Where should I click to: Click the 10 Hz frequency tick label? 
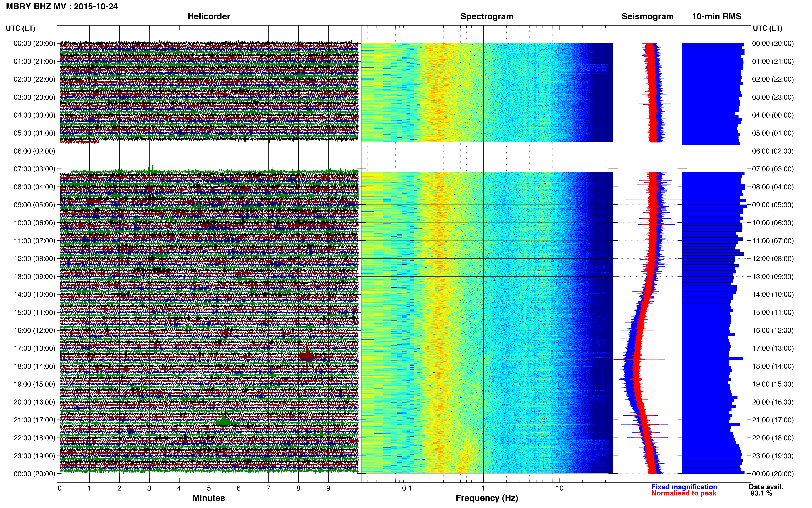click(x=559, y=488)
